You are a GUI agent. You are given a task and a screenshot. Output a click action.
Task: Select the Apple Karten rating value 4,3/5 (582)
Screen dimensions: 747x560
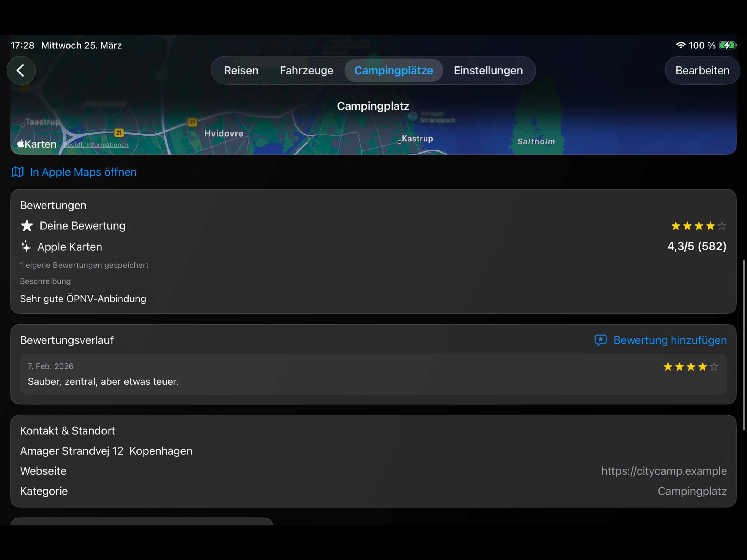coord(697,246)
